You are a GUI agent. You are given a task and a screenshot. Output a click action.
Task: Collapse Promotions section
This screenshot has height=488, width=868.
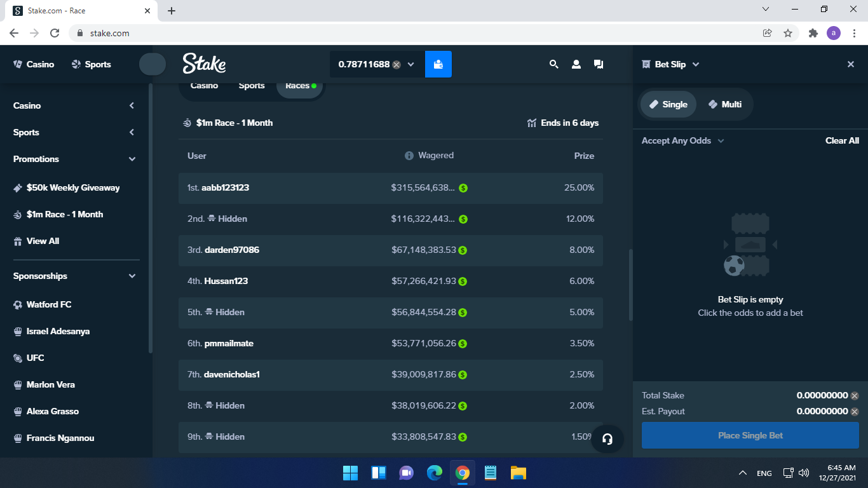tap(132, 159)
